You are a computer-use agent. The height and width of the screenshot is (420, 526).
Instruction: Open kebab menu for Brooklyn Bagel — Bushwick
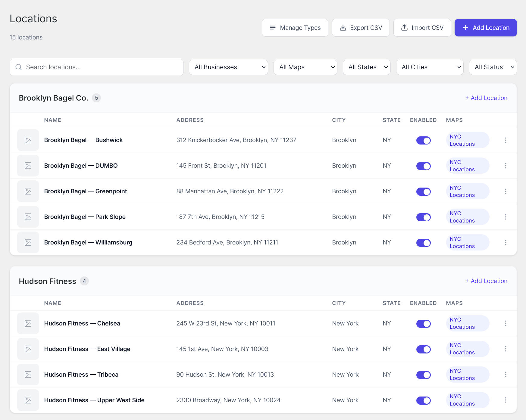pos(506,140)
